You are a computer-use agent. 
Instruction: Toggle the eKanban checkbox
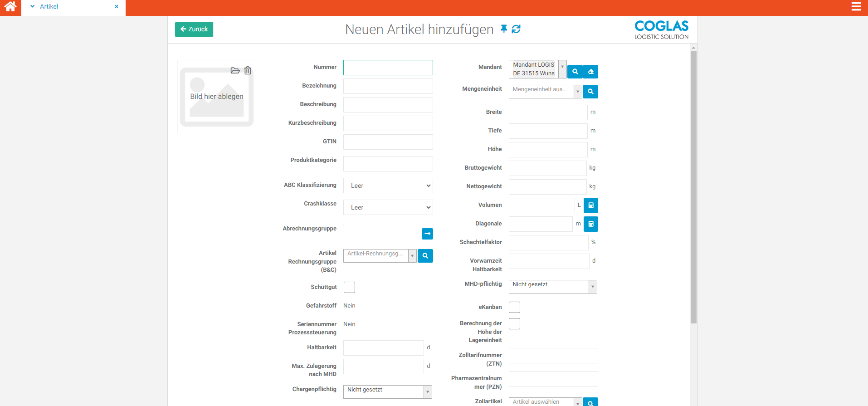[x=514, y=307]
